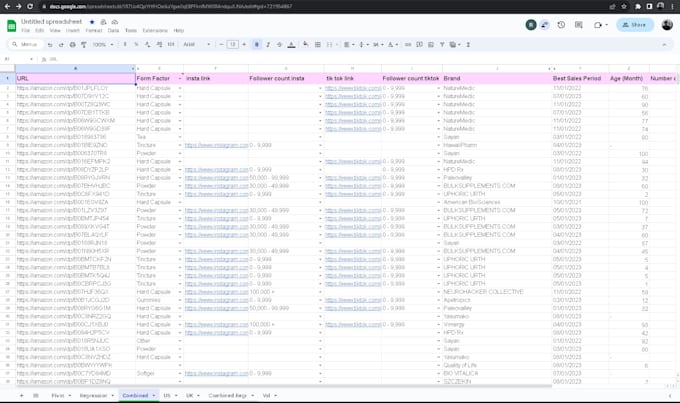This screenshot has height=403, width=680.
Task: Open the File menu
Action: (x=26, y=30)
